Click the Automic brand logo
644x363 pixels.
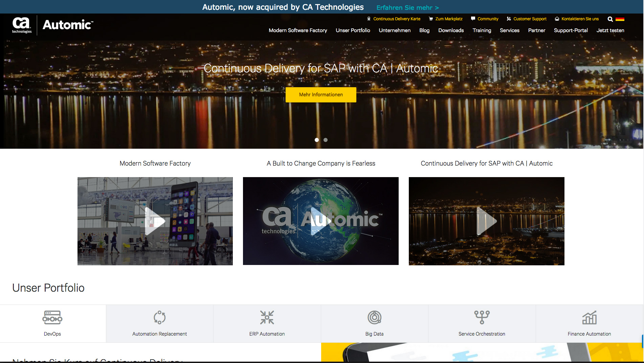(68, 25)
